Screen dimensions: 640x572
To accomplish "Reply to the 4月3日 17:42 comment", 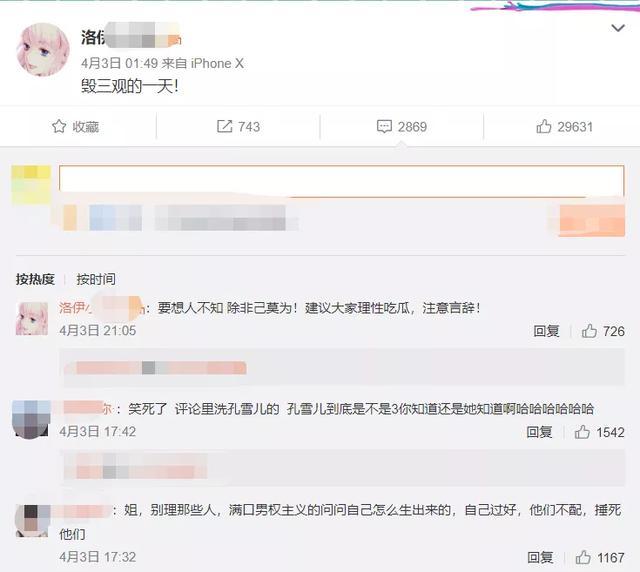I will (x=539, y=432).
